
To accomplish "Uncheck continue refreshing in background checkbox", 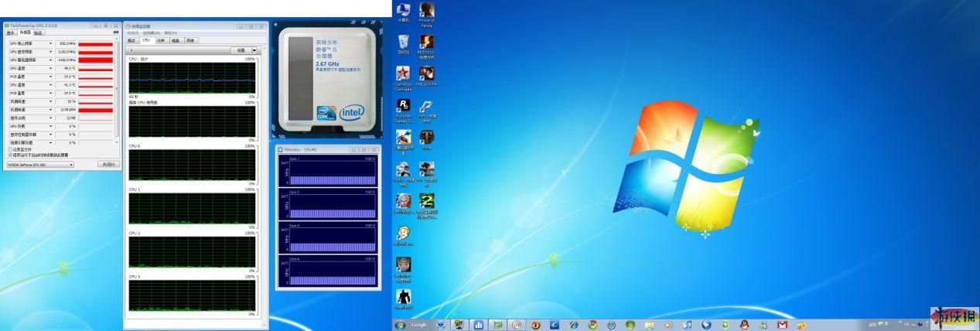I will click(9, 155).
